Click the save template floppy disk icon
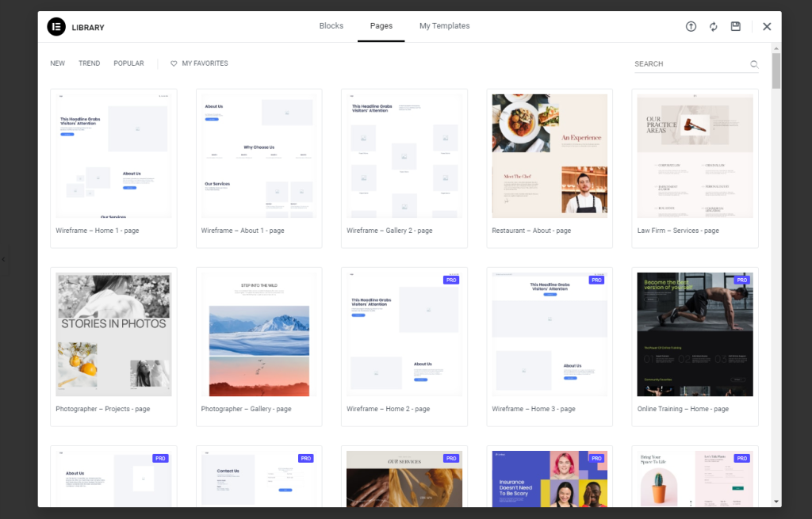This screenshot has height=519, width=812. pyautogui.click(x=735, y=26)
